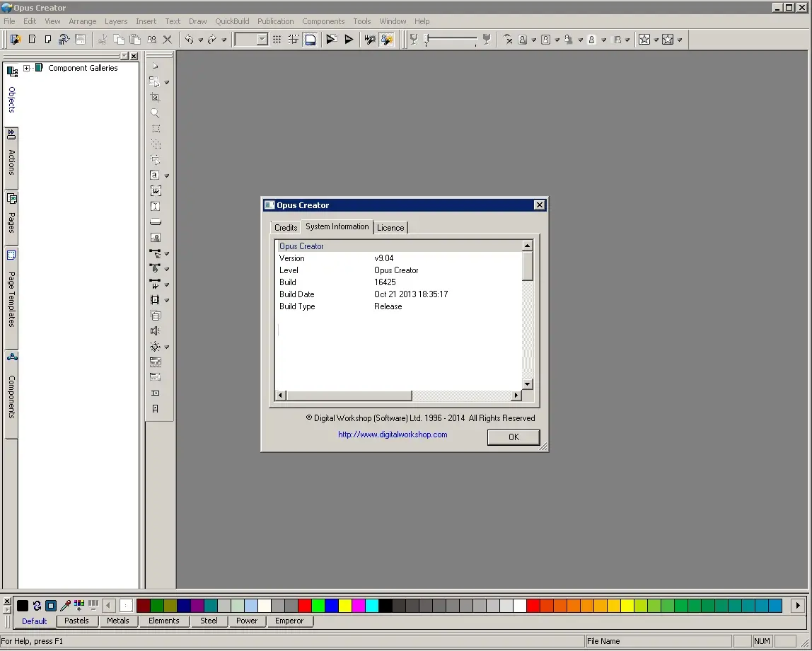Select the sun-shaped effects tool
The width and height of the screenshot is (812, 651).
point(154,347)
